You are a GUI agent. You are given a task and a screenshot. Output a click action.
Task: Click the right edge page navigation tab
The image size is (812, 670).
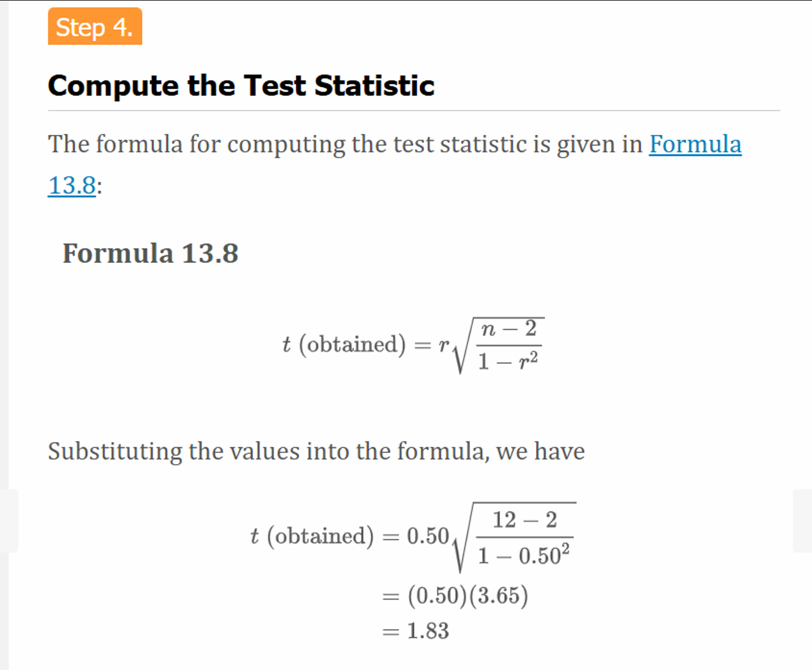pyautogui.click(x=802, y=520)
